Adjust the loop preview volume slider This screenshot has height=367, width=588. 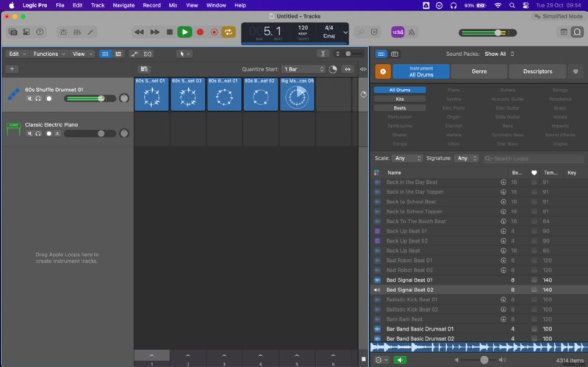(480, 360)
